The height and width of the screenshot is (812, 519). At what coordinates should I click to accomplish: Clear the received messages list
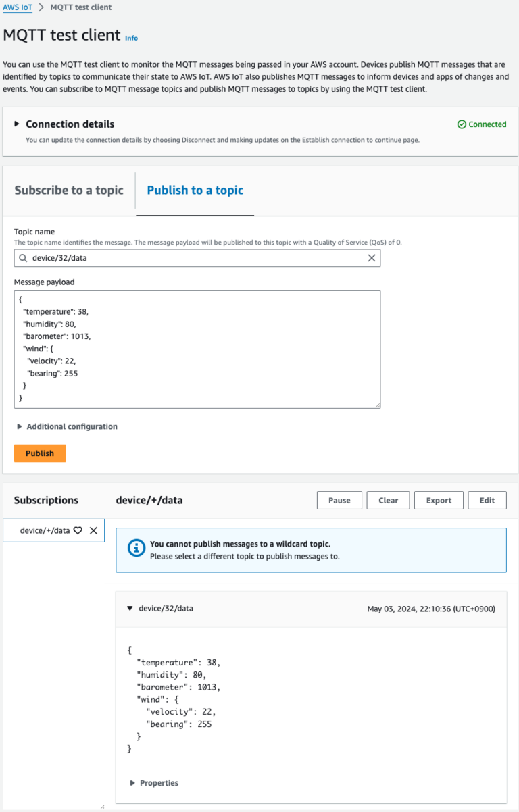388,500
